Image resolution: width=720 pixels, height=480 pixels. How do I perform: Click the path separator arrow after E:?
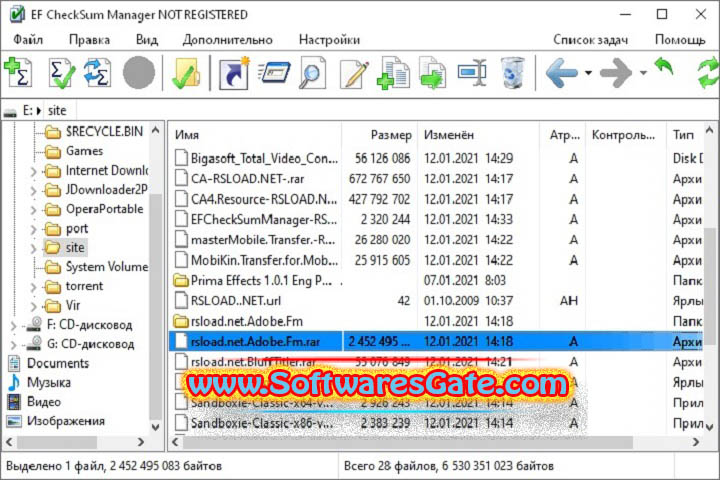(x=39, y=111)
